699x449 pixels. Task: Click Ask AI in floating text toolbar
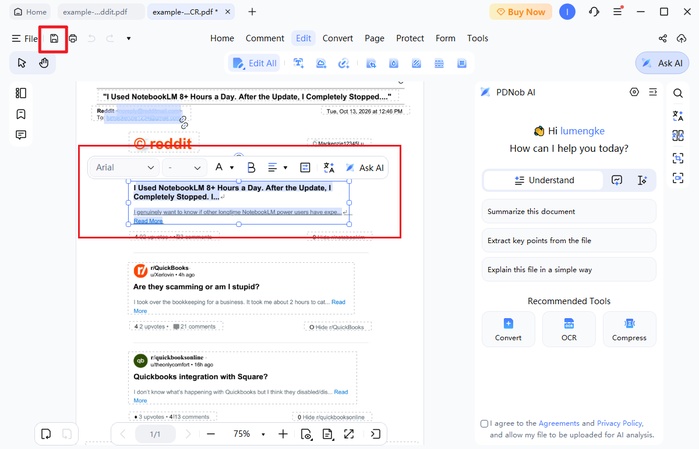[365, 168]
